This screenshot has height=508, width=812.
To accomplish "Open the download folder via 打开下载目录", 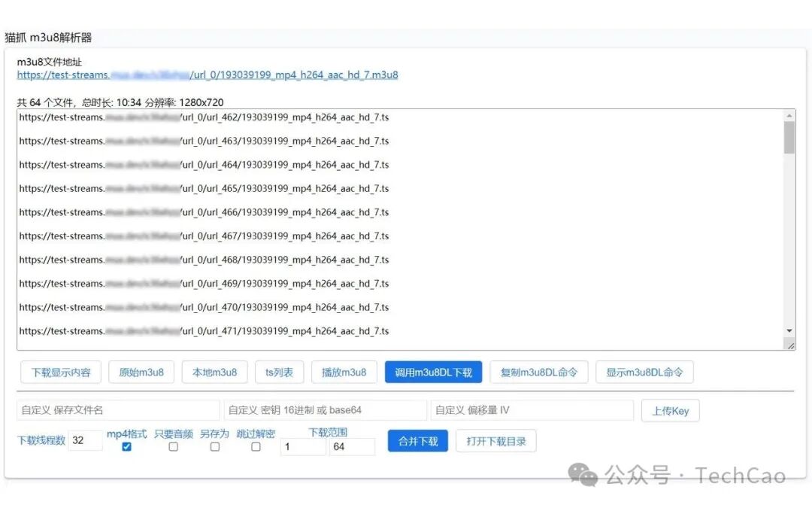I will tap(496, 441).
